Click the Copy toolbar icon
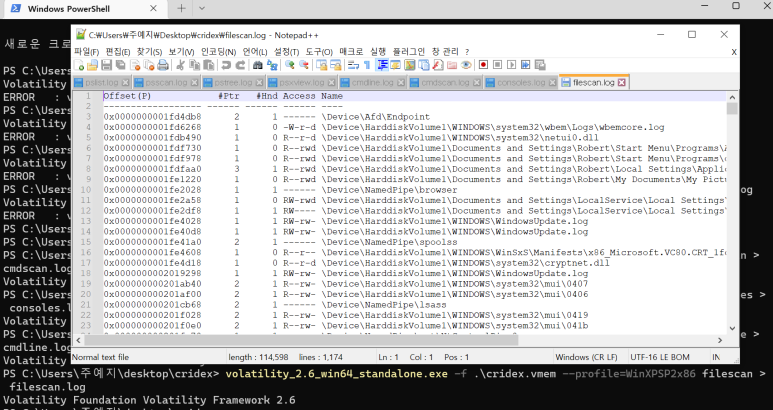This screenshot has width=773, height=410. pyautogui.click(x=195, y=65)
